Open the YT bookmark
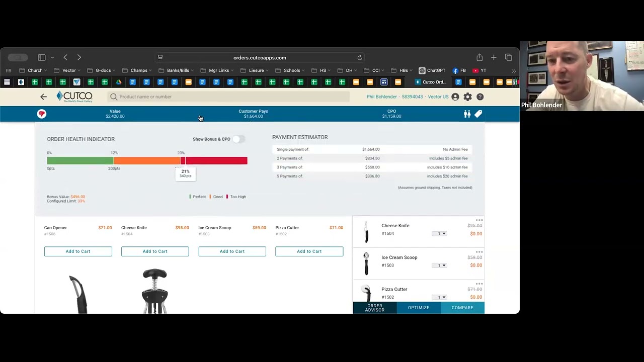Screen dimensions: 644x362 pos(479,71)
